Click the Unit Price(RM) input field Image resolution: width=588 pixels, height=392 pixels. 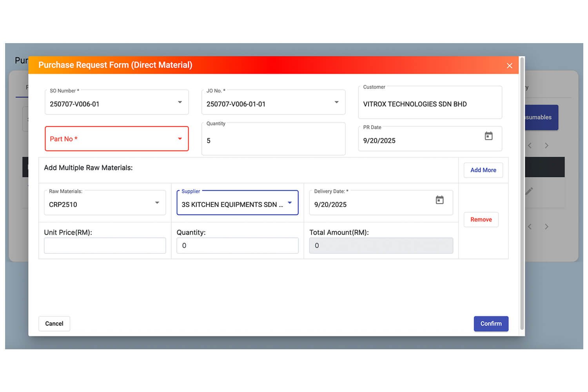[105, 246]
